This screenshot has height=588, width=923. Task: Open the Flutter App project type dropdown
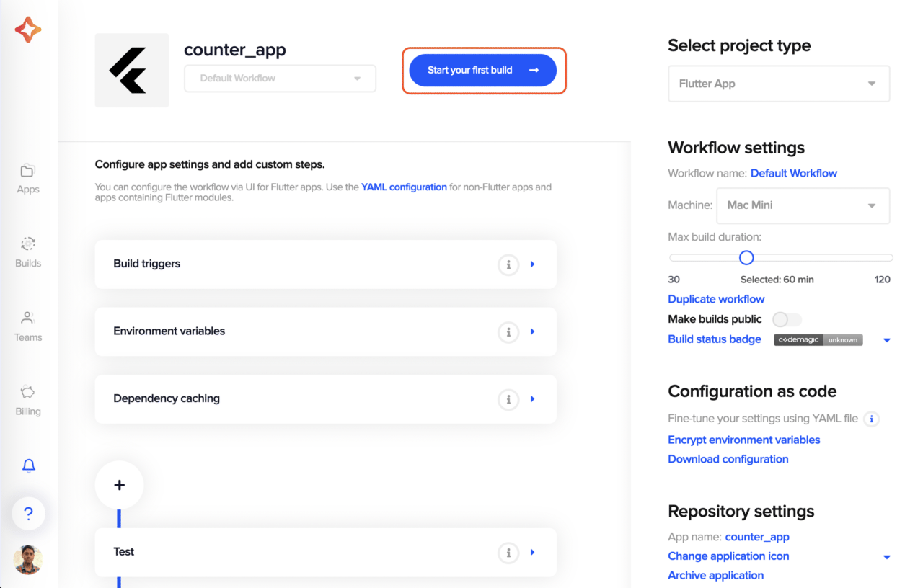779,84
